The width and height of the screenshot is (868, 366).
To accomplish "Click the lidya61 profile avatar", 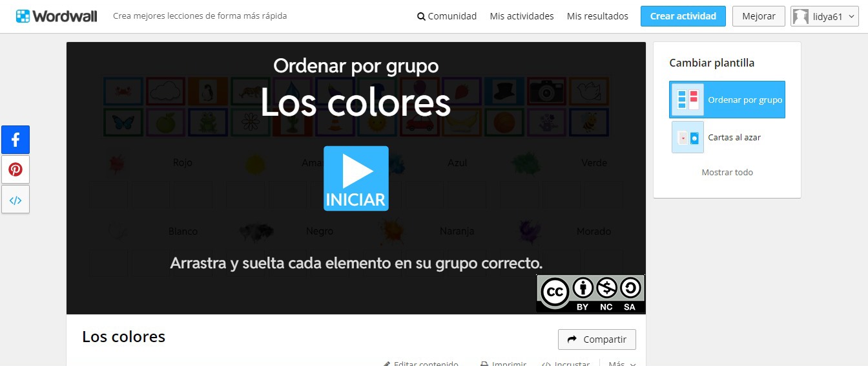I will point(801,17).
